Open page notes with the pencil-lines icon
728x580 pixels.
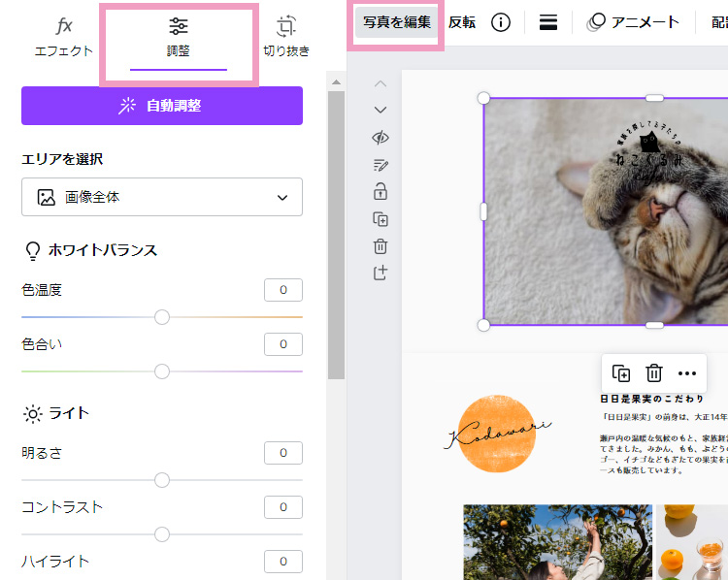[x=381, y=165]
